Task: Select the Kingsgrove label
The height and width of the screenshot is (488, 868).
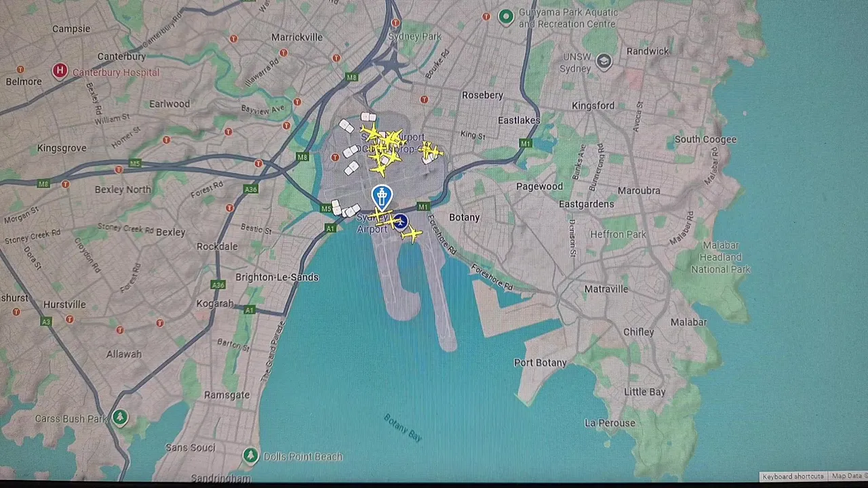Action: pos(62,148)
